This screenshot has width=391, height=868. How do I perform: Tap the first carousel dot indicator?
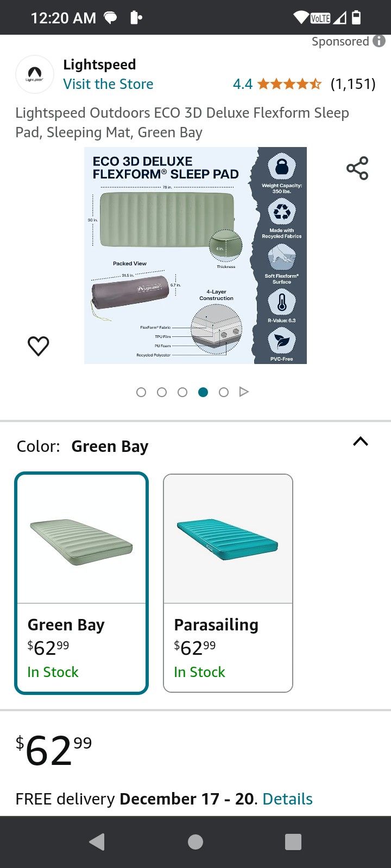point(141,392)
